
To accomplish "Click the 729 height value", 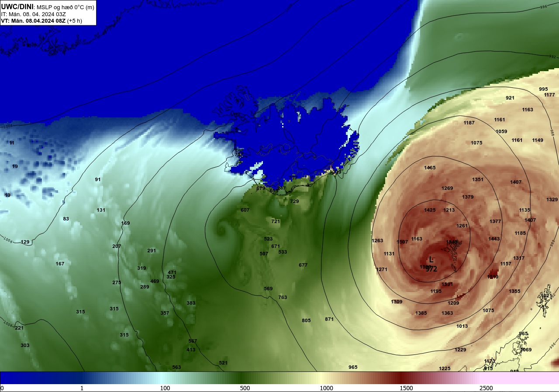I will coord(294,201).
